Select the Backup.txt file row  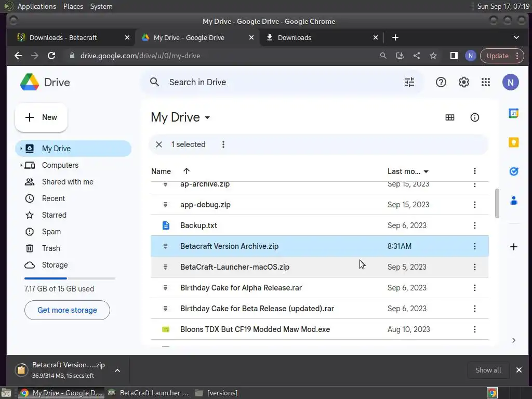pos(320,225)
